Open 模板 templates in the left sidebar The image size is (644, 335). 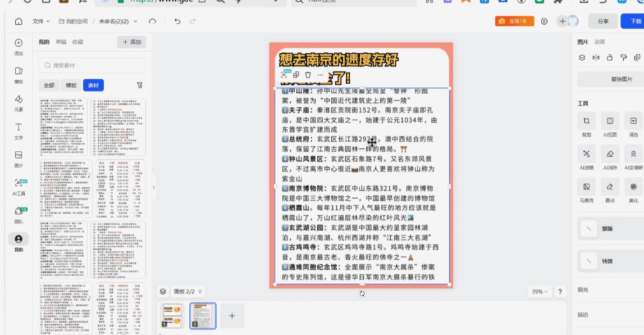(19, 75)
